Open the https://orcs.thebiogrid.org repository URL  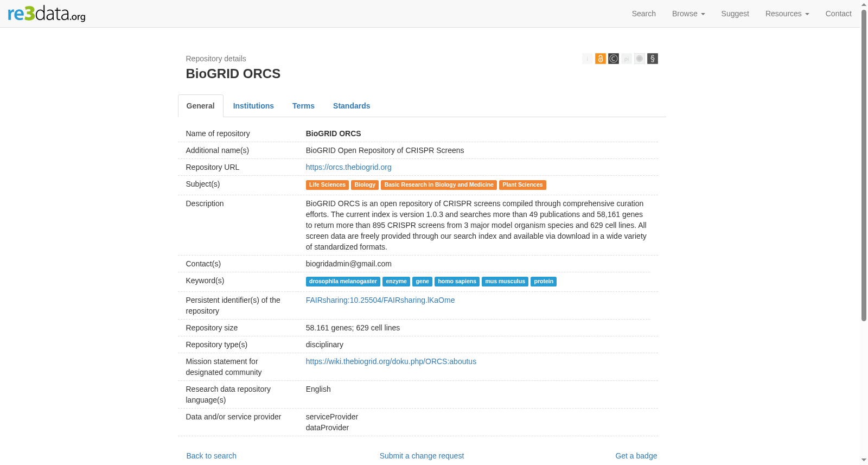pos(348,167)
